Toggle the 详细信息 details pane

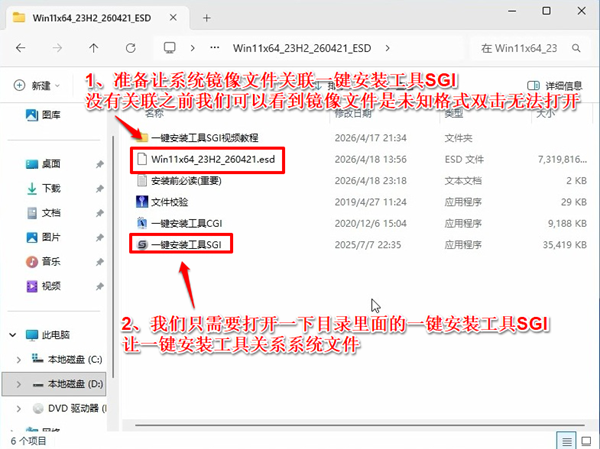pos(554,85)
